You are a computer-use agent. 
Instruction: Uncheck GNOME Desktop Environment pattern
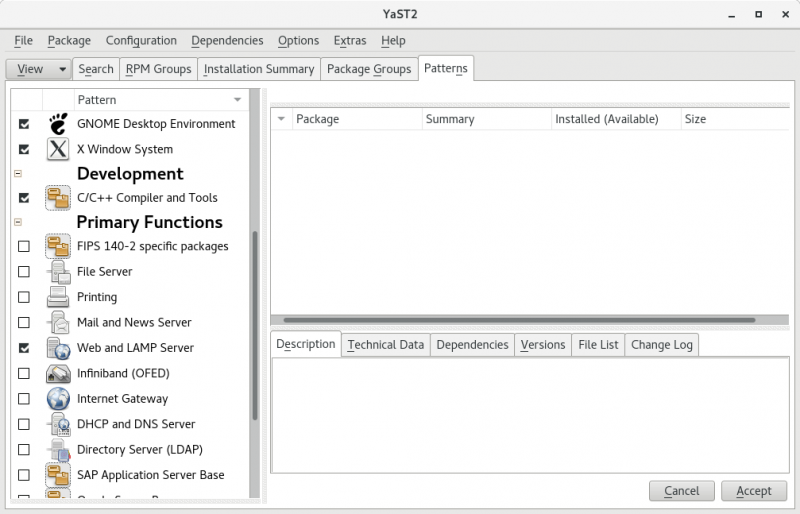point(23,124)
